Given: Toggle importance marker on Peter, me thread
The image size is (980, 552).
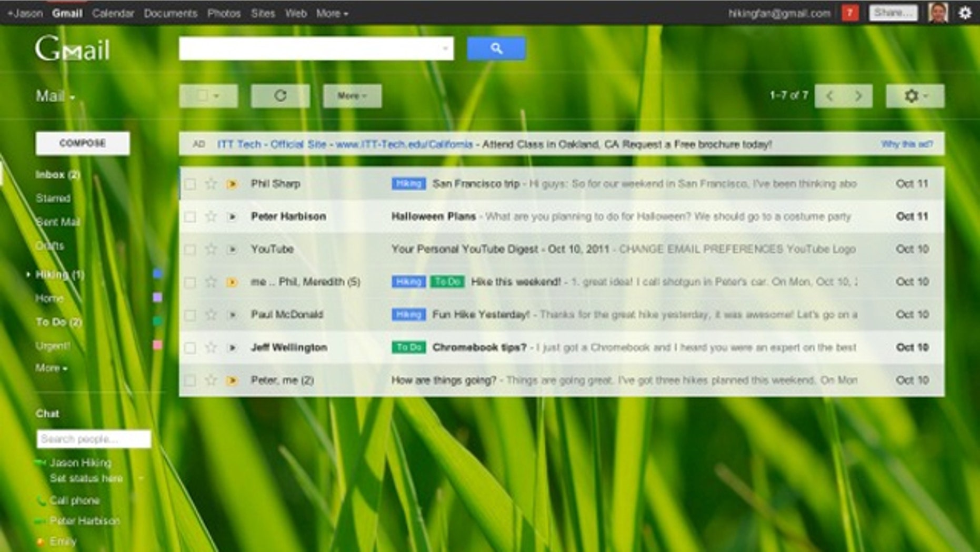Looking at the screenshot, I should (232, 380).
